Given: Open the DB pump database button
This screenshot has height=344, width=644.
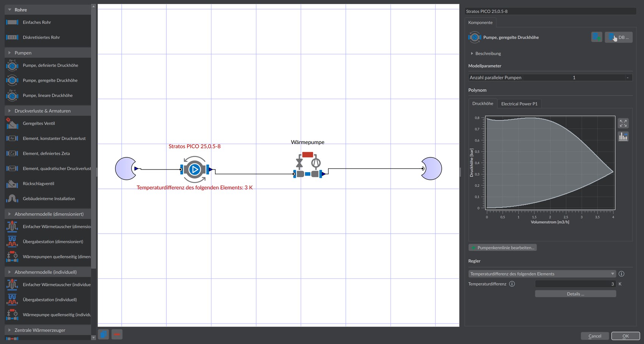Looking at the screenshot, I should (619, 37).
